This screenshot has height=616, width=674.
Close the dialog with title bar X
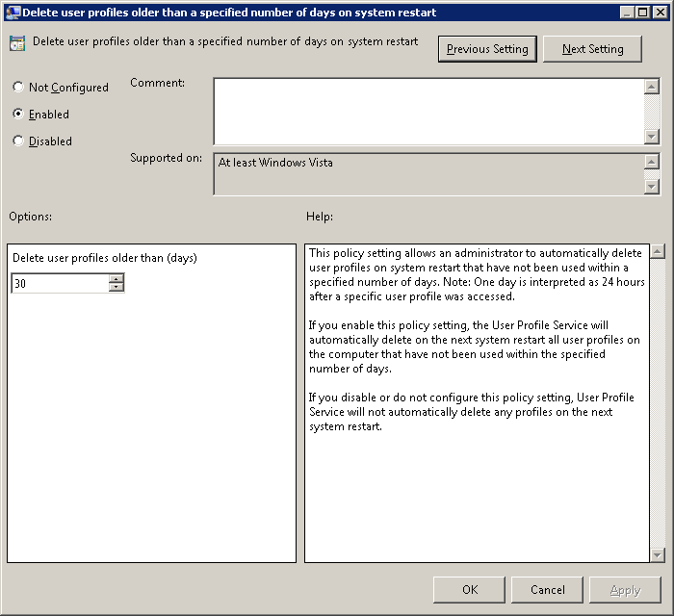coord(660,12)
